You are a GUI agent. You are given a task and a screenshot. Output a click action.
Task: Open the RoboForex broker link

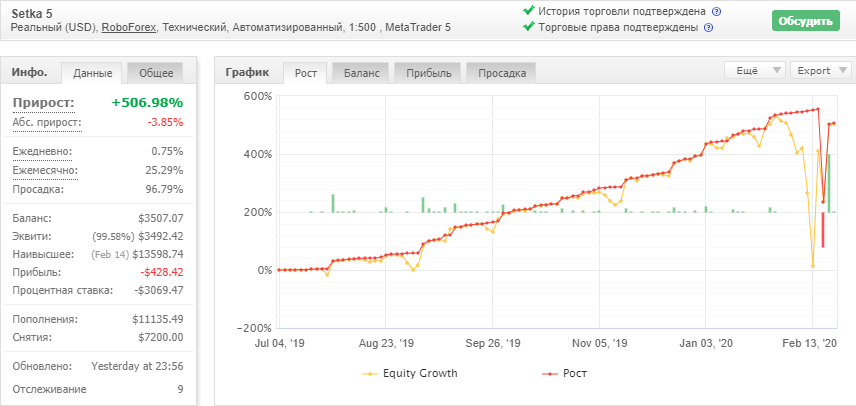(129, 27)
